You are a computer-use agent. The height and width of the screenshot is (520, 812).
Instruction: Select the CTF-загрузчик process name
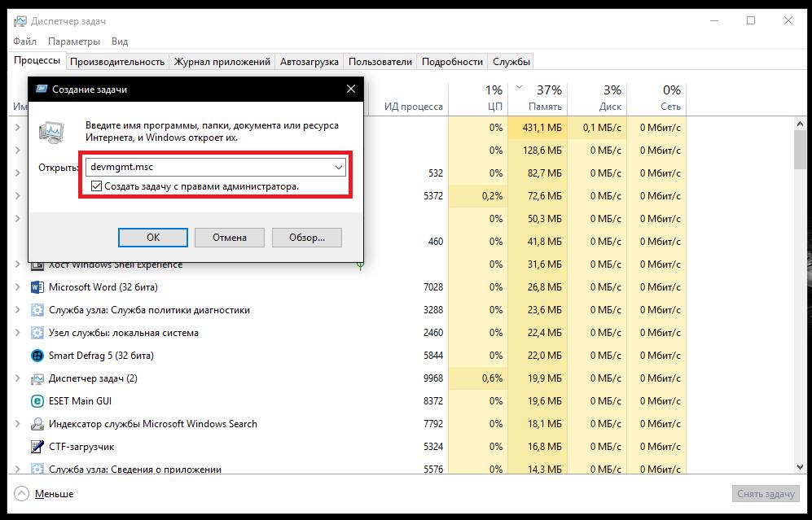81,447
